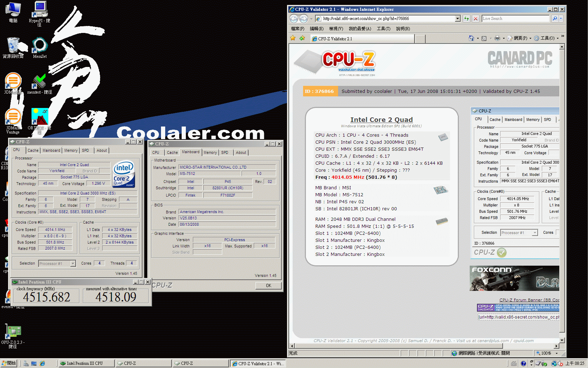Expand the Print dropdown arrow

tap(503, 38)
